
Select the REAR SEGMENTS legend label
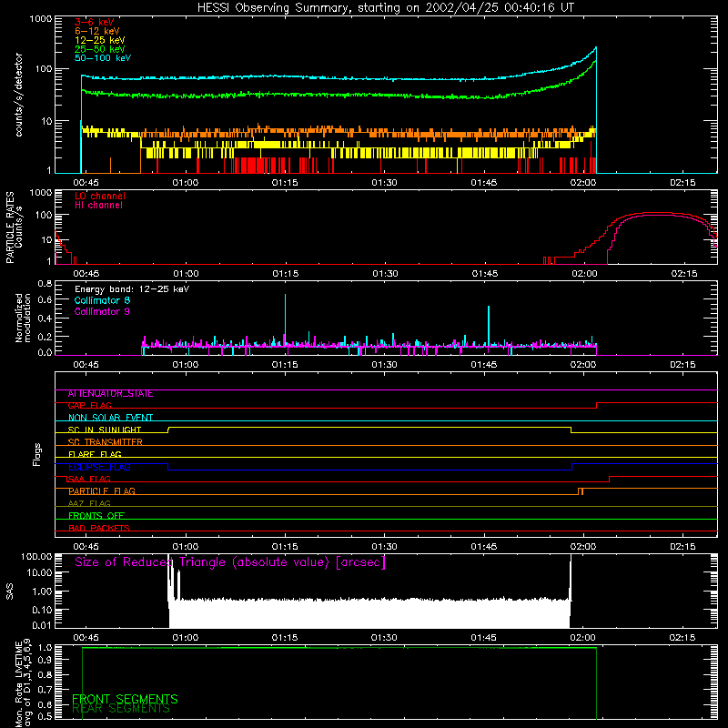[121, 709]
